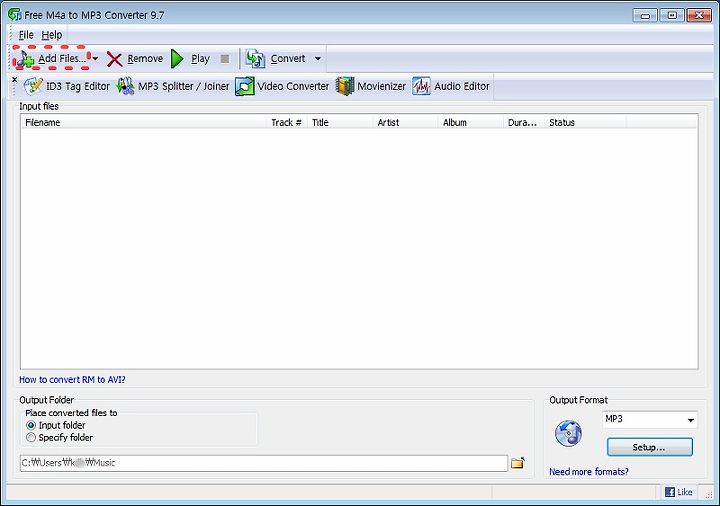This screenshot has width=720, height=506.
Task: Start playback with the green Play icon
Action: [x=177, y=59]
